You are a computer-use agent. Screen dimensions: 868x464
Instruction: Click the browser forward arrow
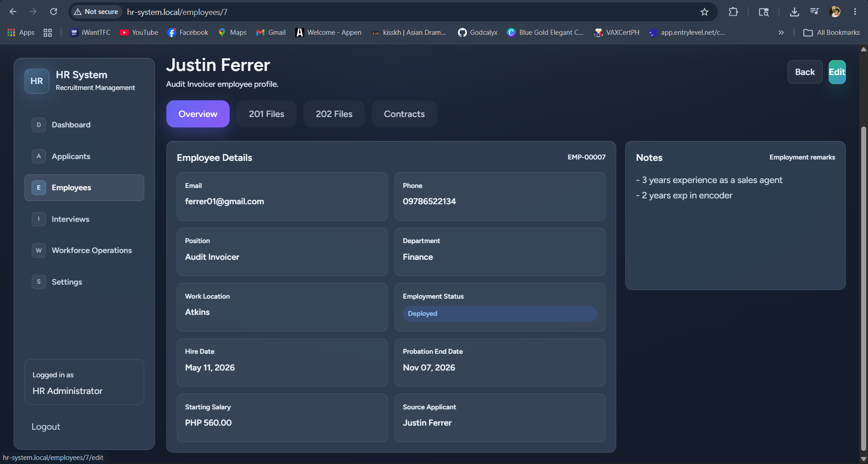[33, 12]
